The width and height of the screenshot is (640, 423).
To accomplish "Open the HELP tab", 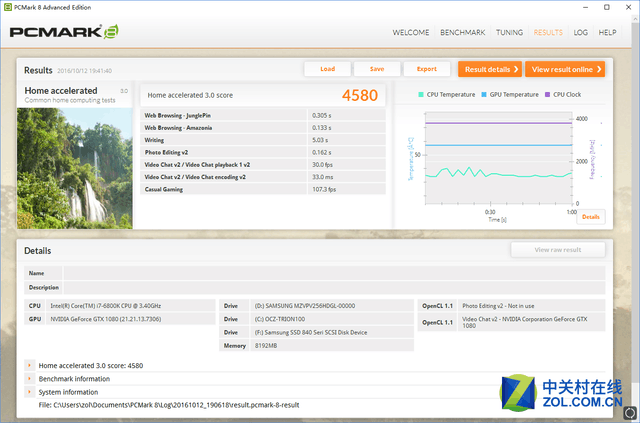I will click(607, 32).
